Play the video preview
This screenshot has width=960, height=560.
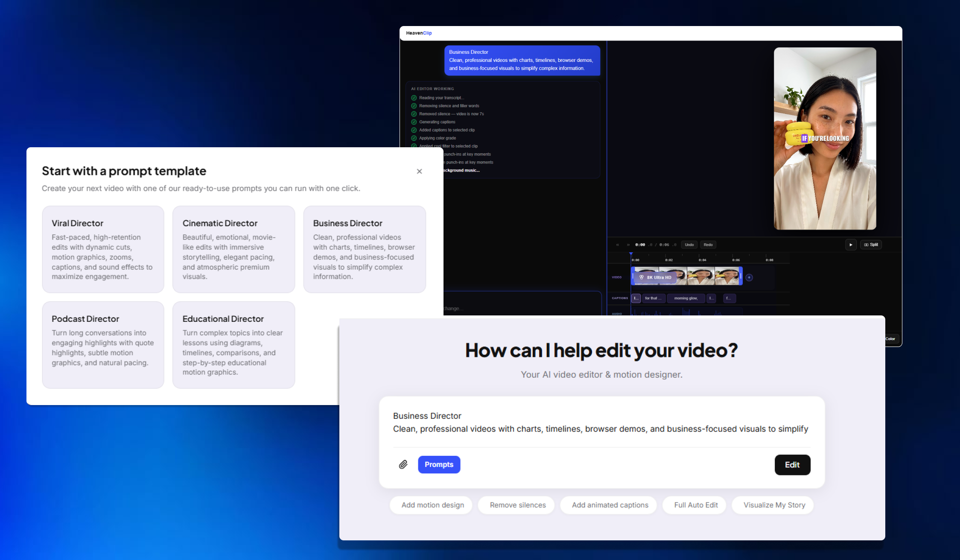(x=851, y=245)
